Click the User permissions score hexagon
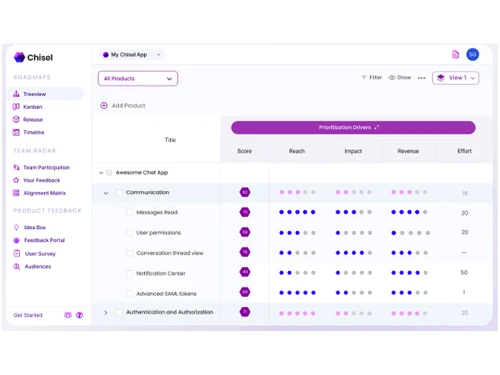 (245, 232)
